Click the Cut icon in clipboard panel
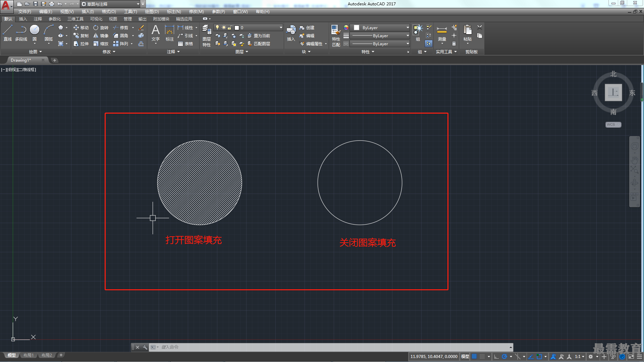 480,27
